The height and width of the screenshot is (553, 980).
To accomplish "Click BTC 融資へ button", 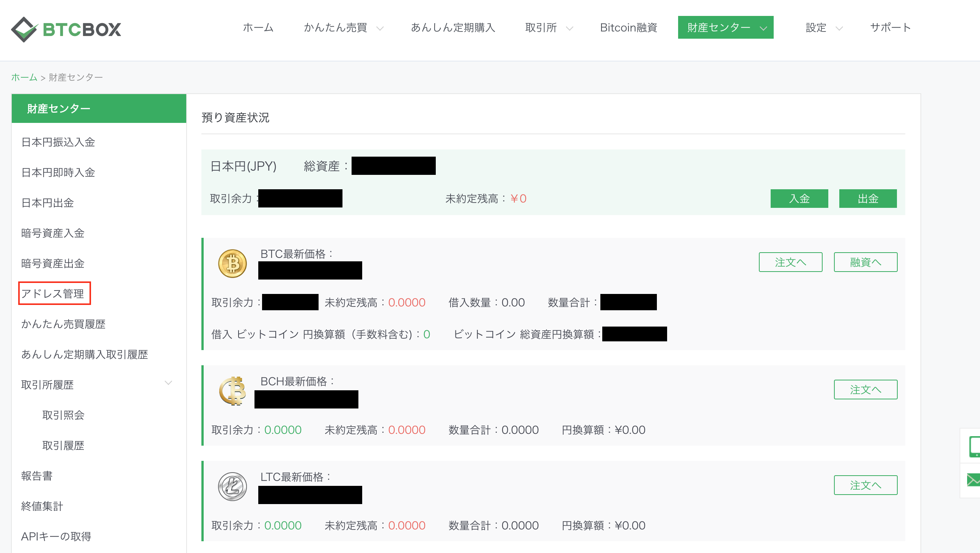I will coord(865,262).
